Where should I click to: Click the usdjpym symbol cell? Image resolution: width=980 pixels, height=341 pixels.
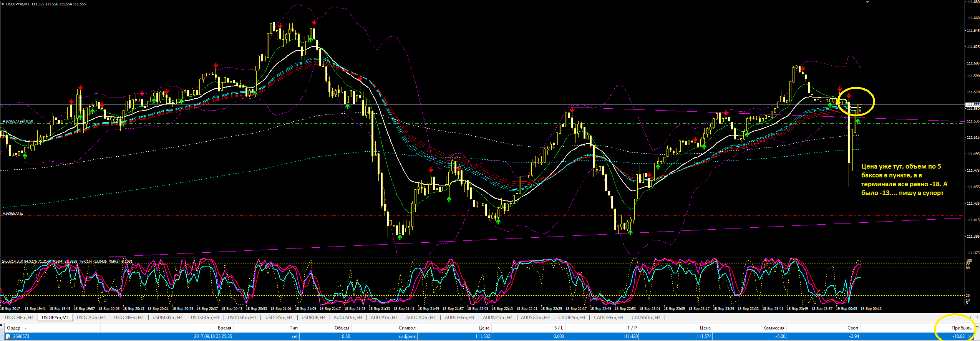tap(408, 336)
